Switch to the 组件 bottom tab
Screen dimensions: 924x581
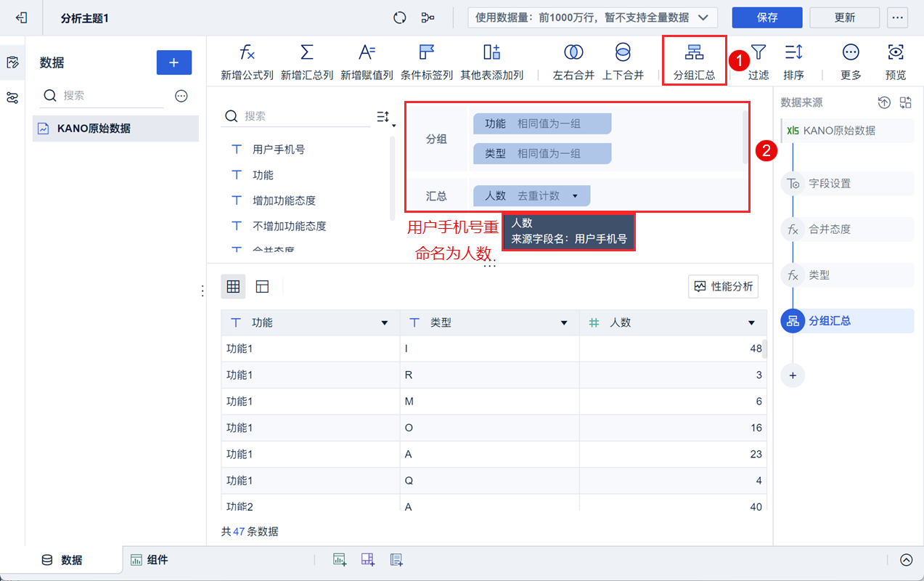point(149,560)
